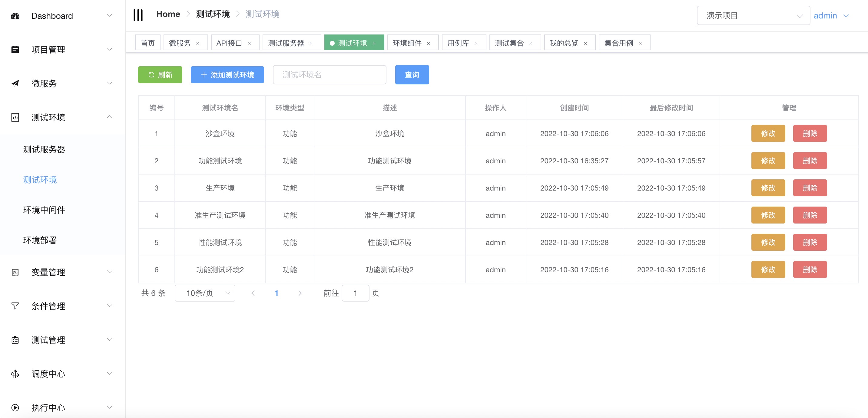The height and width of the screenshot is (418, 868).
Task: Switch to the 环境组件 tab
Action: click(x=407, y=43)
